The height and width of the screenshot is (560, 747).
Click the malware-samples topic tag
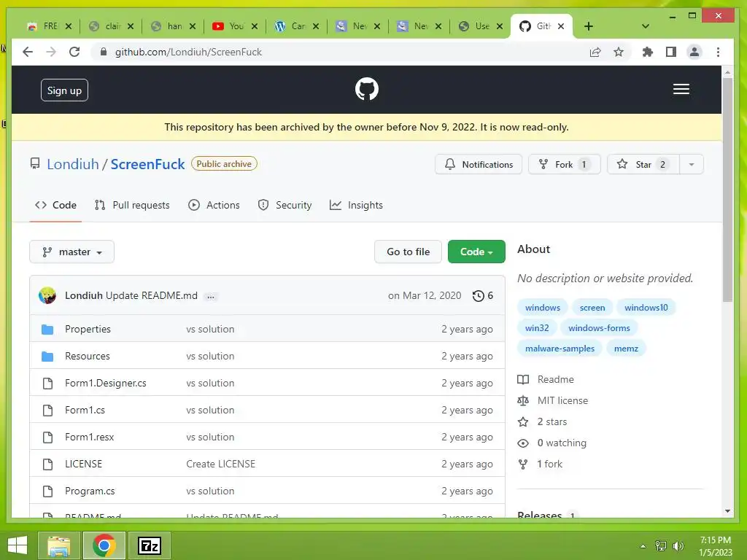pyautogui.click(x=560, y=349)
